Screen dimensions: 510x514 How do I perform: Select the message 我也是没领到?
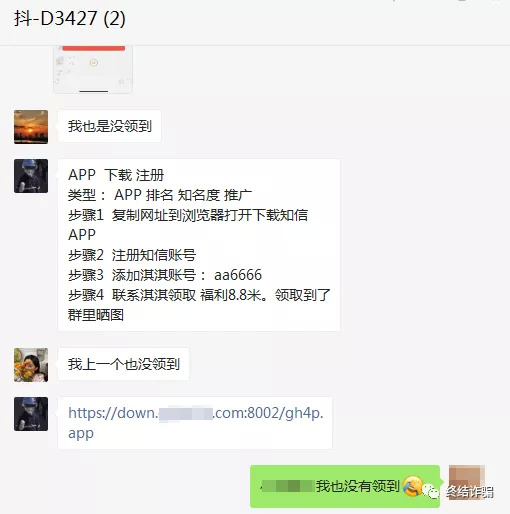pyautogui.click(x=110, y=126)
